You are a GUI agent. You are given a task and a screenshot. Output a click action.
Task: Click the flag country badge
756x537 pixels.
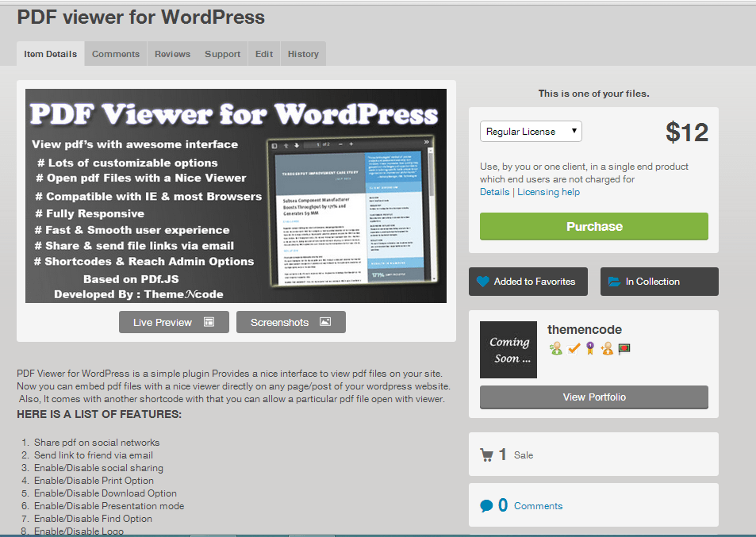point(624,348)
